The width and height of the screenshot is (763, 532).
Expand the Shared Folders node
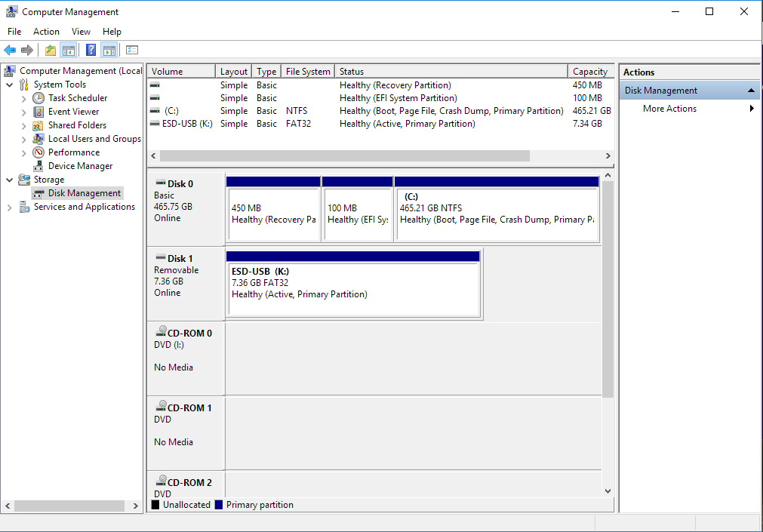coord(24,126)
